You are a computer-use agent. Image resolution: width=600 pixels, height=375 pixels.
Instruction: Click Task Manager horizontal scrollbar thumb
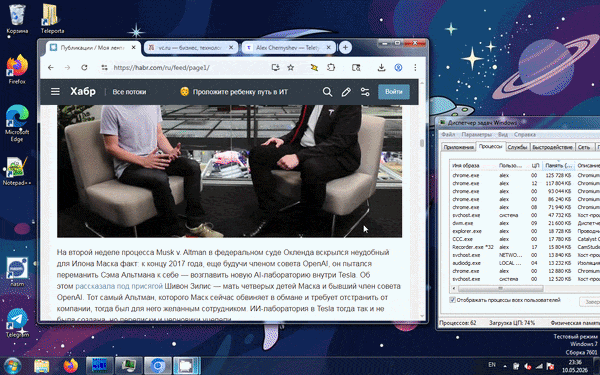click(501, 288)
